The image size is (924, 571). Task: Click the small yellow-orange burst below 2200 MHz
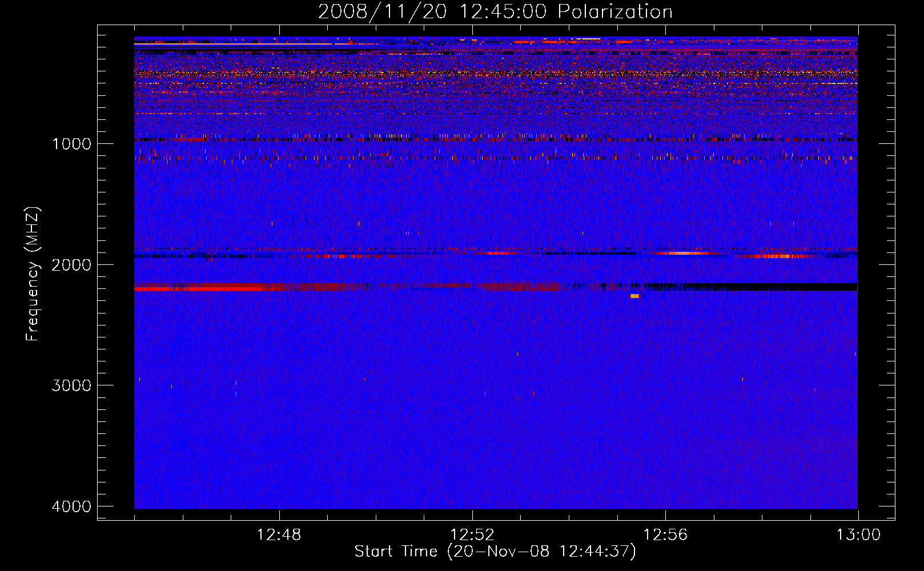click(635, 296)
